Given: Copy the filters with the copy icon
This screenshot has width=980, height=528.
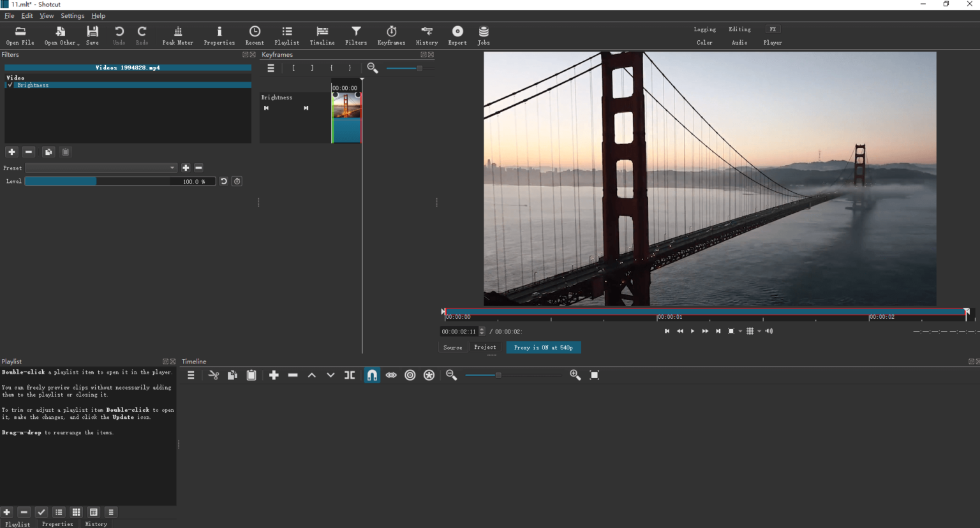Looking at the screenshot, I should (48, 152).
